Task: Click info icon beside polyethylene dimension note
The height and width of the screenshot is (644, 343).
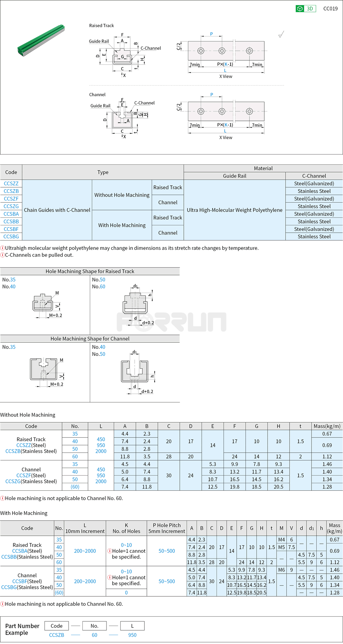Action: 3,248
